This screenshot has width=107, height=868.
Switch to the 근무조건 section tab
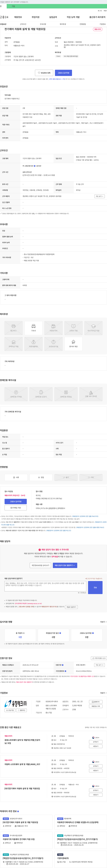(23, 24)
